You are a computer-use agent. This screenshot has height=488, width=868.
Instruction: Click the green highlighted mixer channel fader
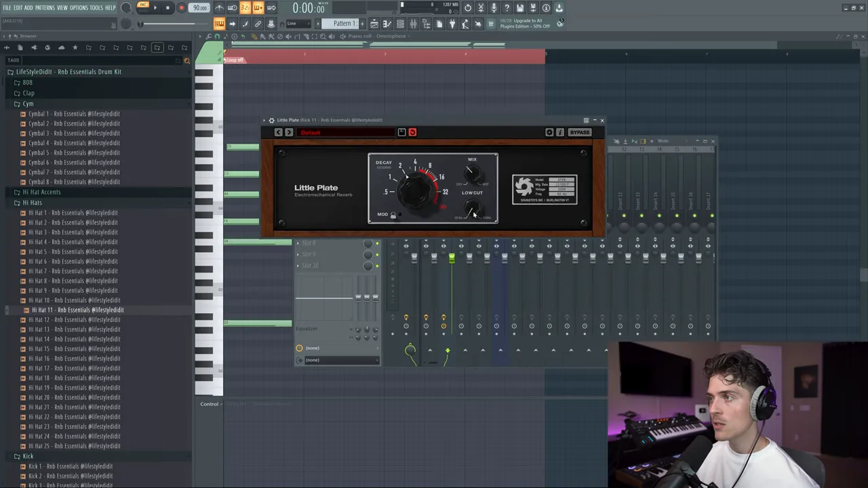pos(452,258)
